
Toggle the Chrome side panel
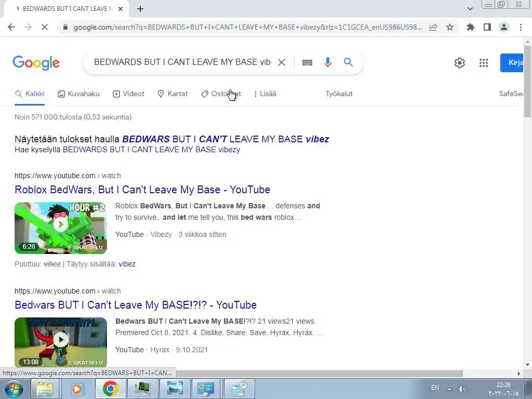pos(487,27)
